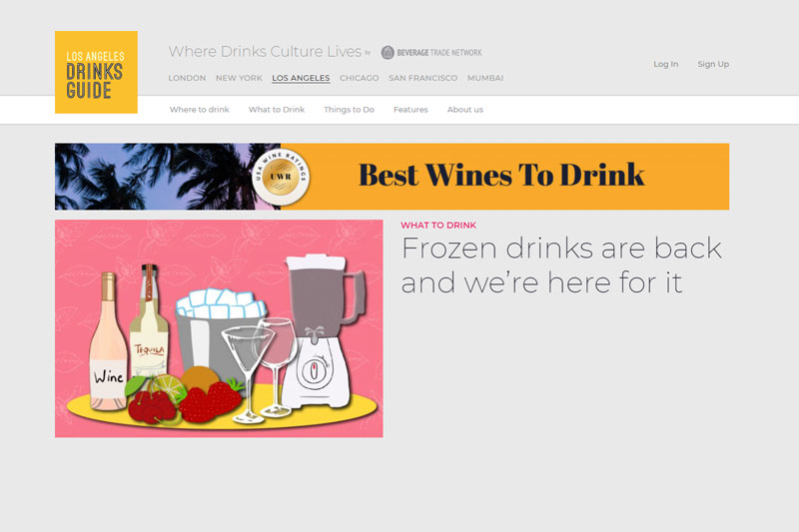Open the frozen drinks article illustration
799x532 pixels.
[219, 328]
